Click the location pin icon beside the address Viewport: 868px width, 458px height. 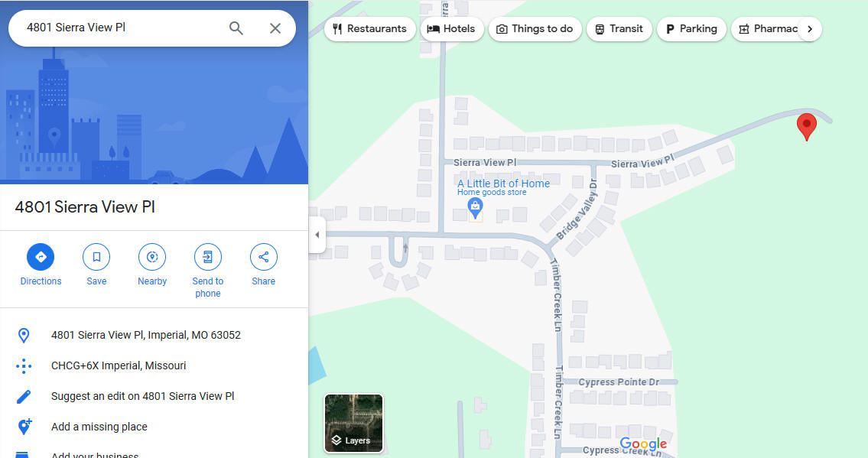coord(24,335)
